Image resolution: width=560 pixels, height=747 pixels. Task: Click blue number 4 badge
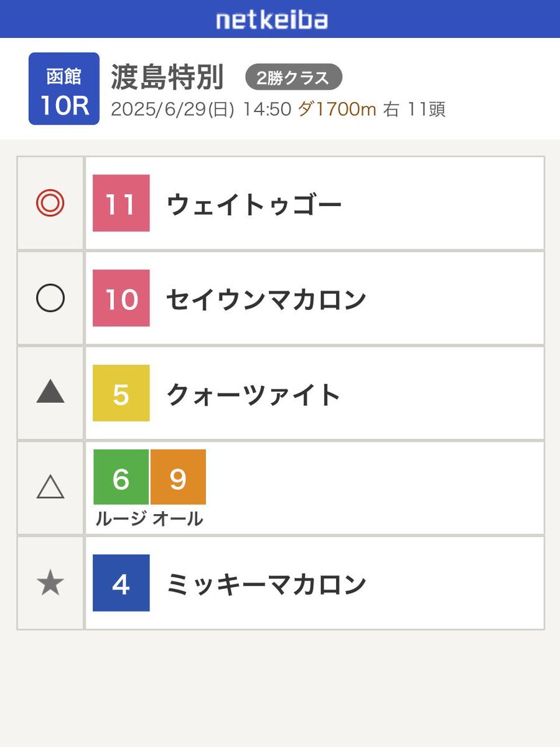121,583
